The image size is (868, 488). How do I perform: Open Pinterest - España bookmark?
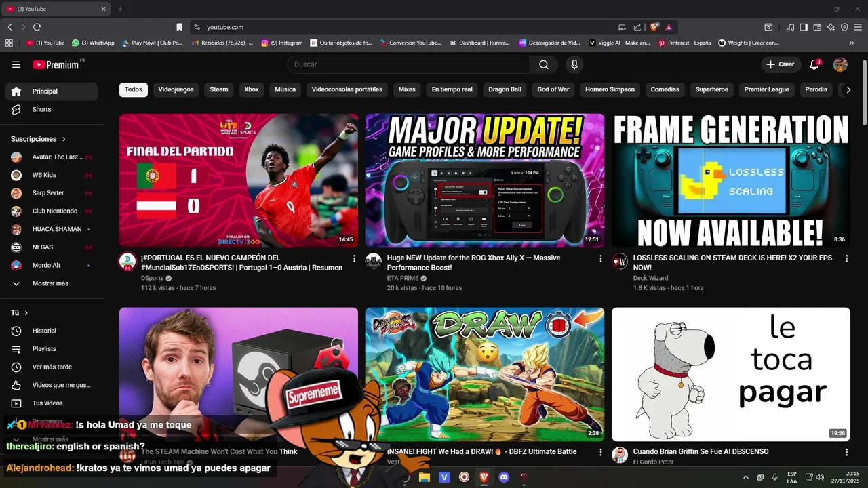pyautogui.click(x=684, y=43)
